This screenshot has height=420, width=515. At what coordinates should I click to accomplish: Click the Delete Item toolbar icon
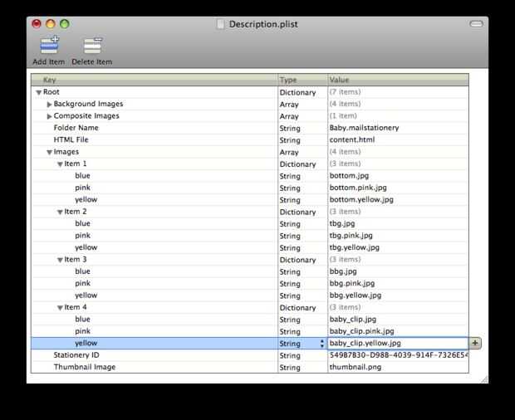tap(93, 46)
